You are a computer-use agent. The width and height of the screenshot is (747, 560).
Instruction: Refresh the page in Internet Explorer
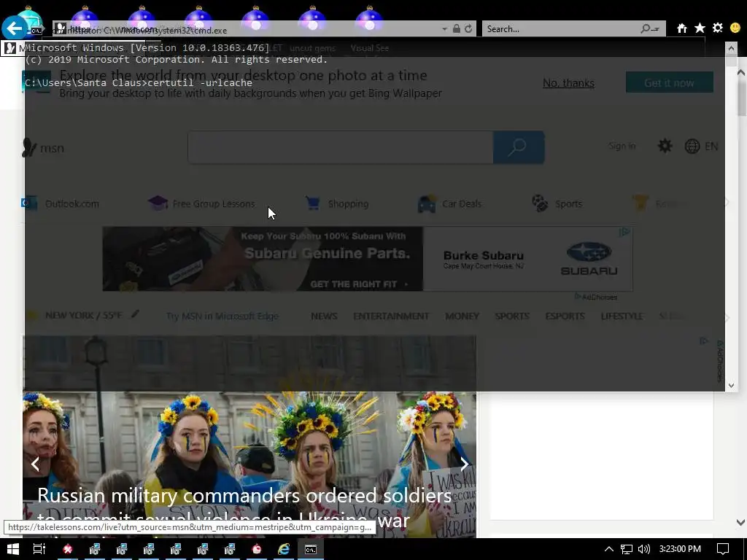click(468, 28)
